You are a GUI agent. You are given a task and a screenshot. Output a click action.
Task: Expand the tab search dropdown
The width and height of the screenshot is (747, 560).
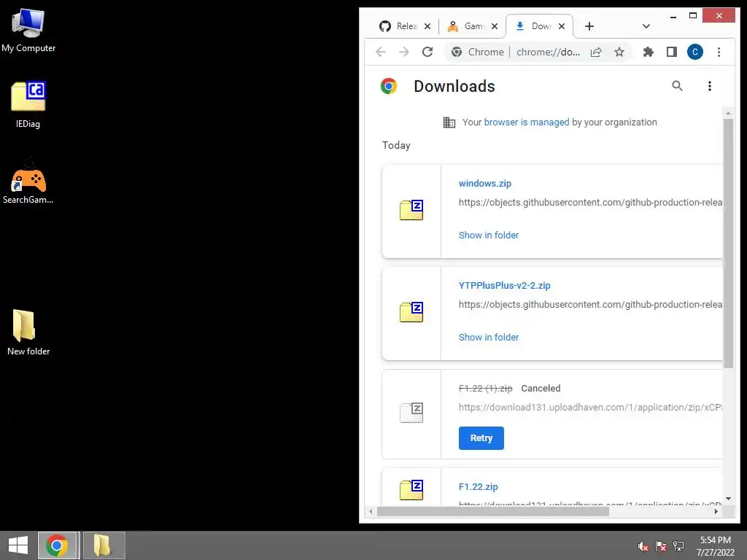(646, 26)
